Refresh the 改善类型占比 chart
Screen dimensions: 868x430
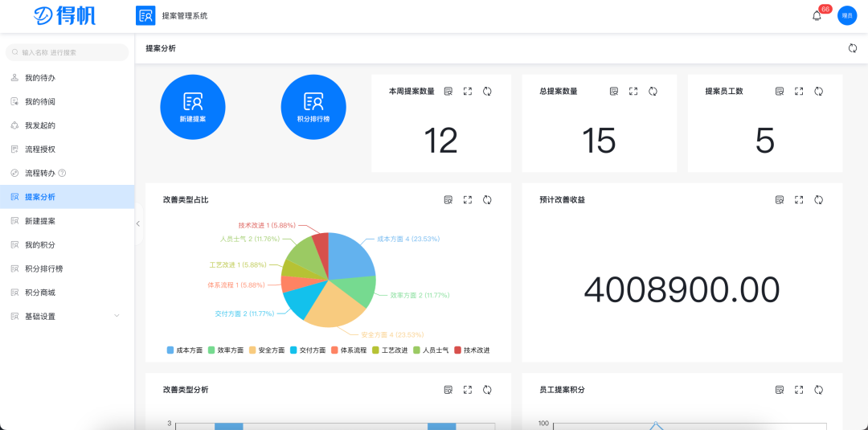[487, 200]
